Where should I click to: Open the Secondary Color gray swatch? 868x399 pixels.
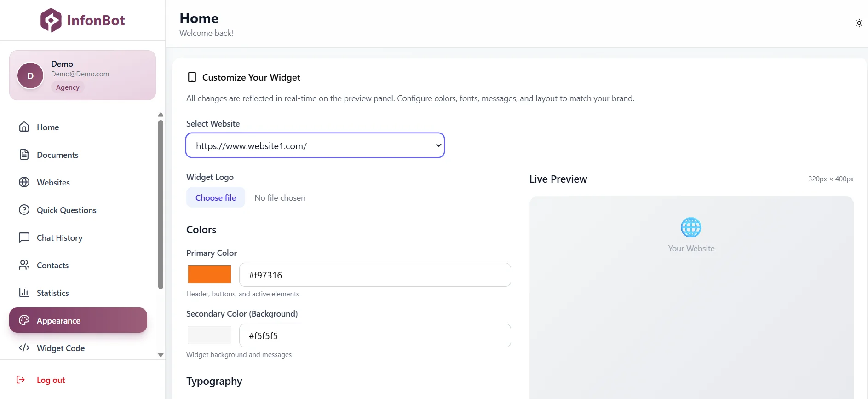(x=209, y=335)
